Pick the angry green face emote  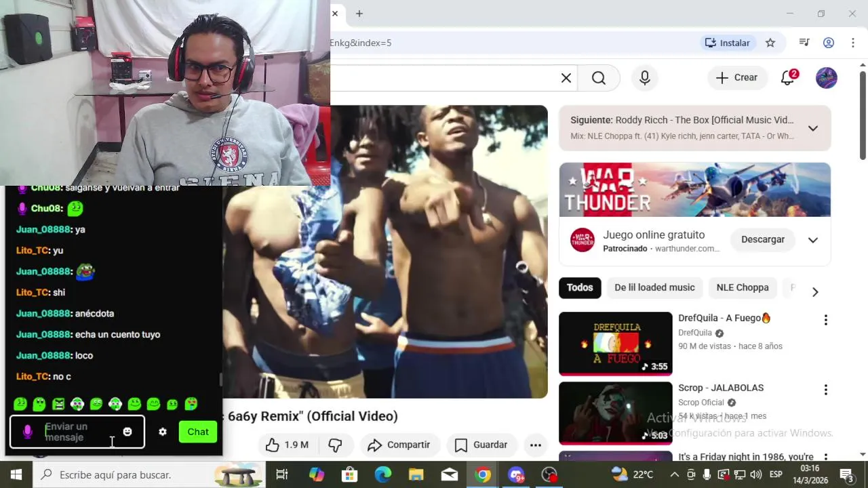point(58,404)
